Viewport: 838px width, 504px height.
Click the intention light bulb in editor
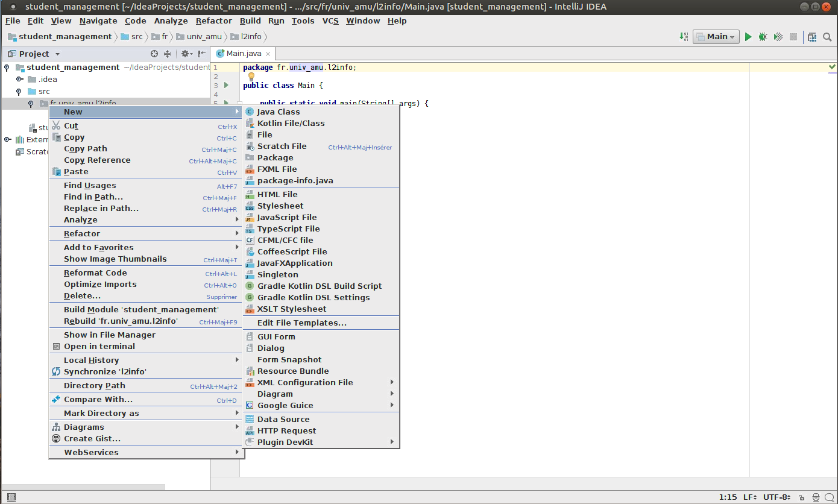click(251, 77)
